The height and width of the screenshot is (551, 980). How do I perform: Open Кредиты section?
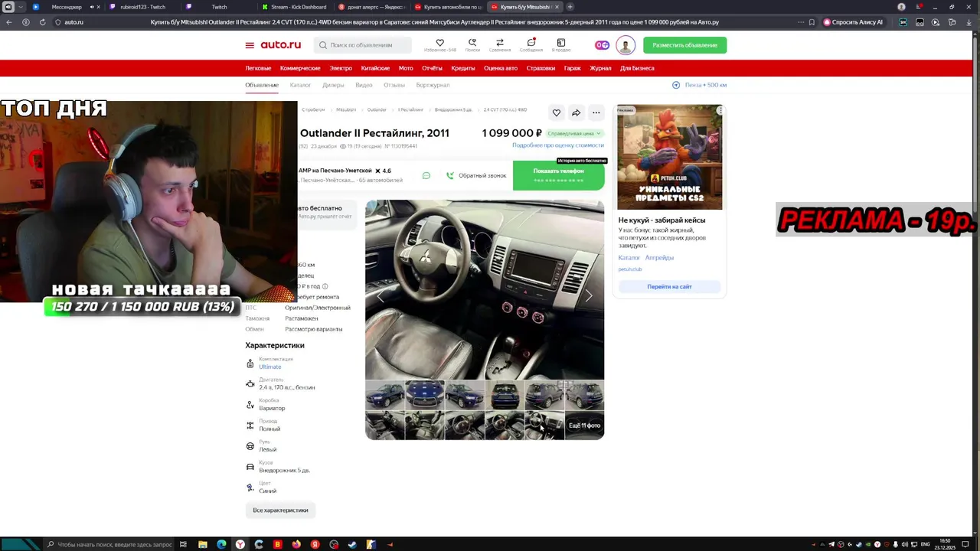pyautogui.click(x=463, y=68)
